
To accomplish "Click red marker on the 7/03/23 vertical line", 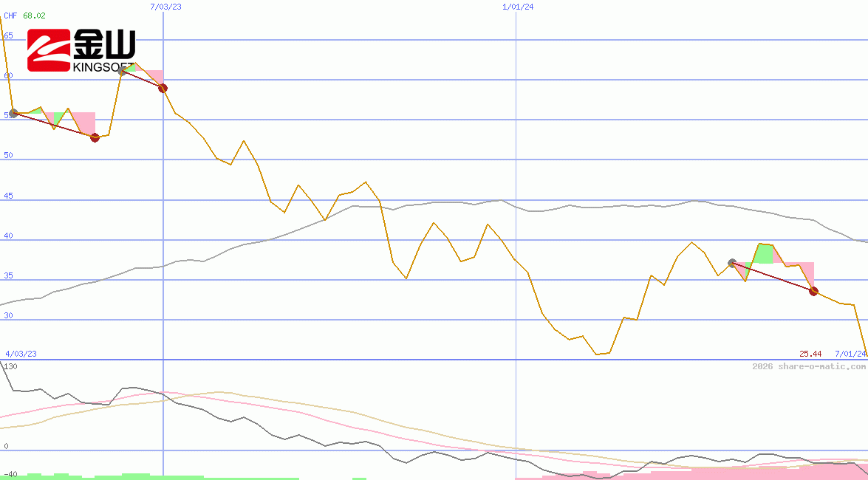I will pyautogui.click(x=163, y=89).
